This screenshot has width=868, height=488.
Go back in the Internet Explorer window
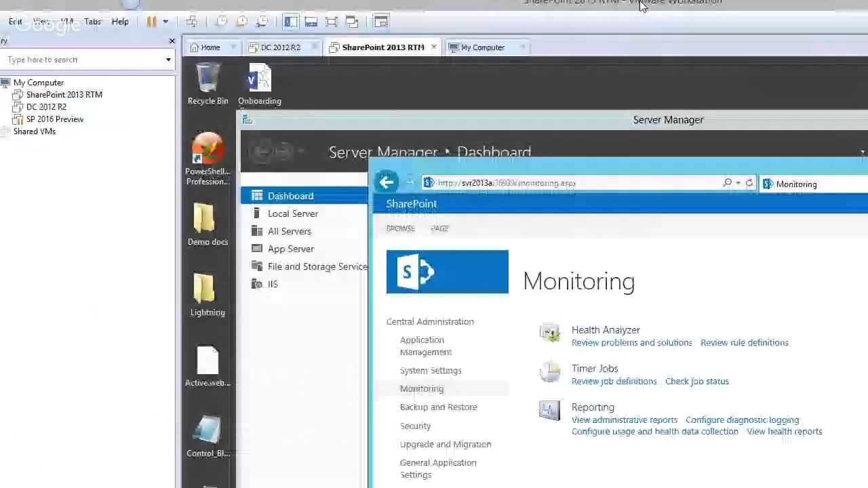point(386,182)
